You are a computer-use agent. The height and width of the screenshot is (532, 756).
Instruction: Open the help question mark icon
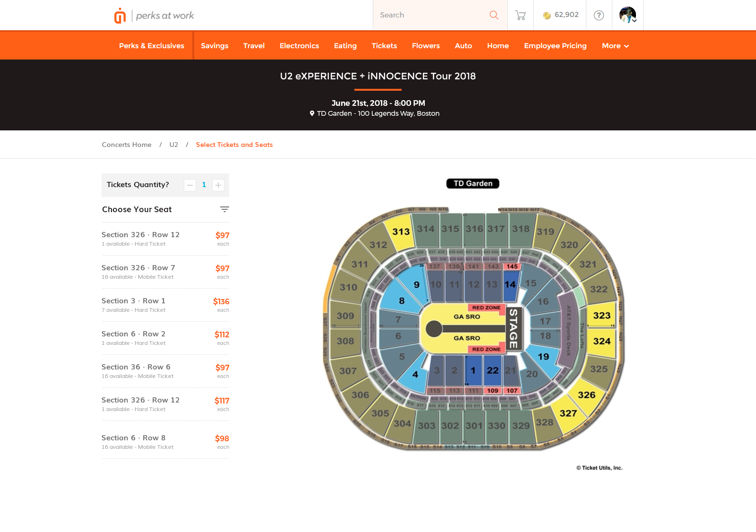(x=599, y=15)
